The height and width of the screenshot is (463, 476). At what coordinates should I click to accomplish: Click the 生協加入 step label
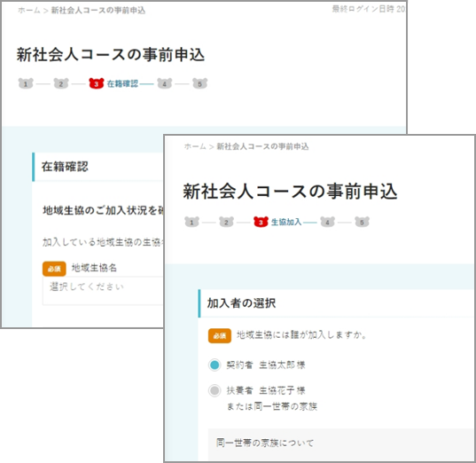click(x=286, y=222)
